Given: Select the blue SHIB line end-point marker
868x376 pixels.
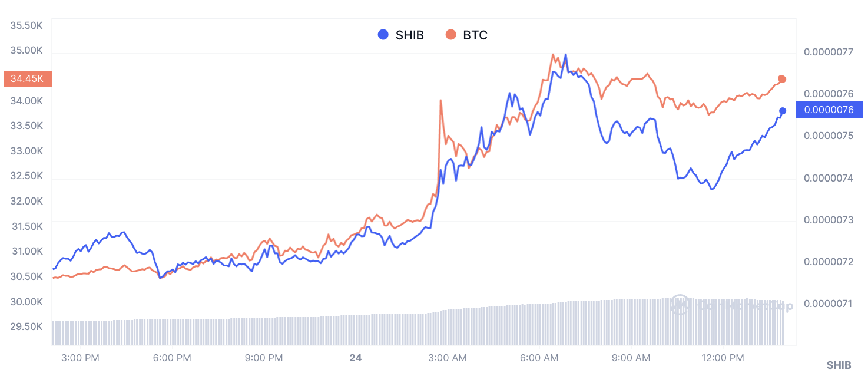Looking at the screenshot, I should 783,111.
